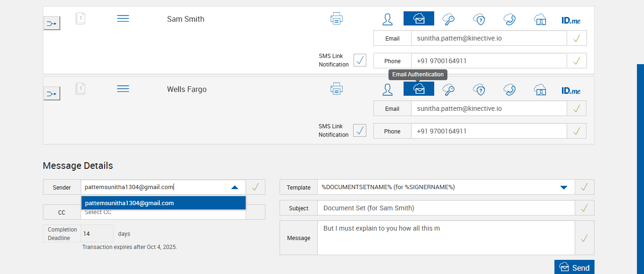Uncheck SMS Link Notification for Wells Fargo

coord(360,130)
